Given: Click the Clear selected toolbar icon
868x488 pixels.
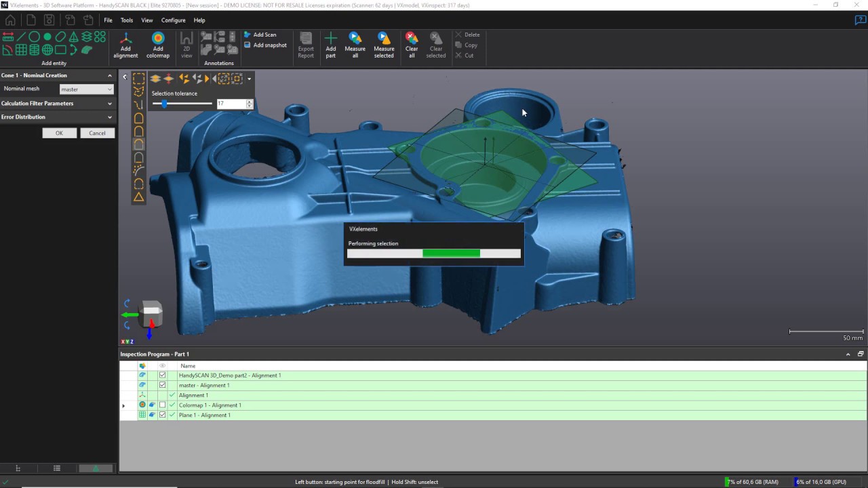Looking at the screenshot, I should pos(435,42).
